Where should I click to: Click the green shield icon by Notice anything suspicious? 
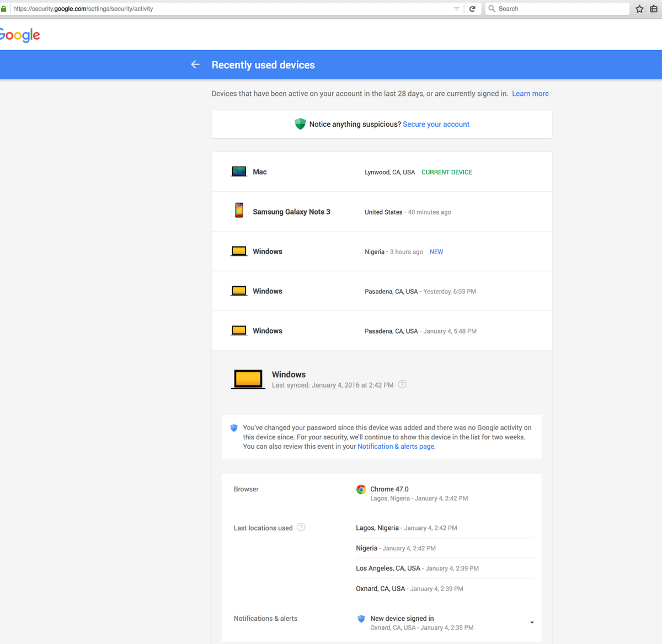pyautogui.click(x=300, y=124)
